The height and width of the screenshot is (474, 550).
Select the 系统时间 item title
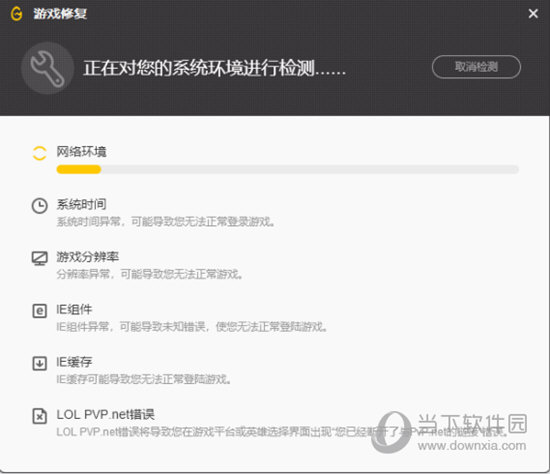81,204
